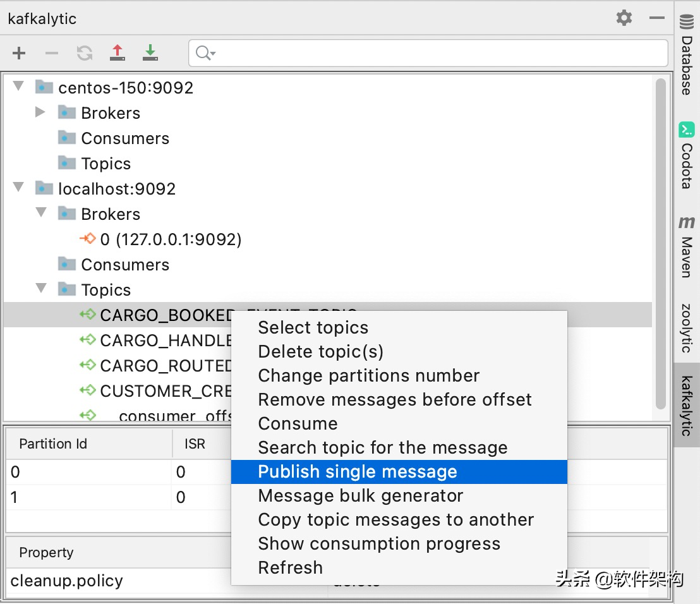Click the ISR column header

click(195, 444)
